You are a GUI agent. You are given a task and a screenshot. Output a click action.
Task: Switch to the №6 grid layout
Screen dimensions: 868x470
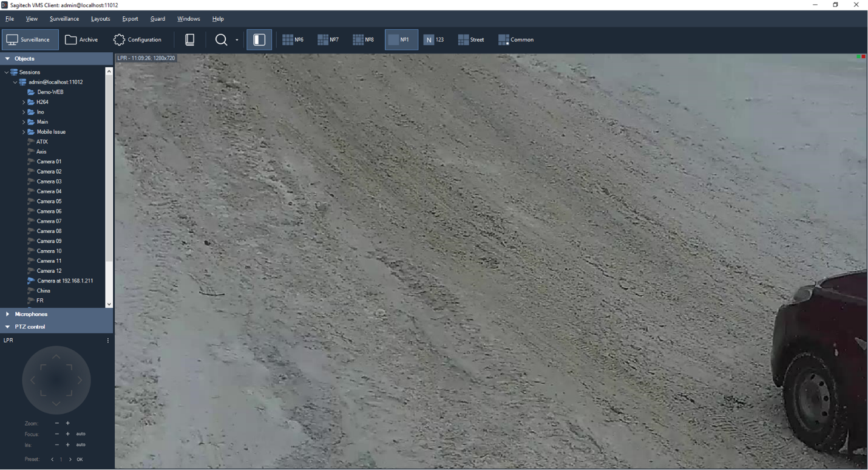(293, 39)
